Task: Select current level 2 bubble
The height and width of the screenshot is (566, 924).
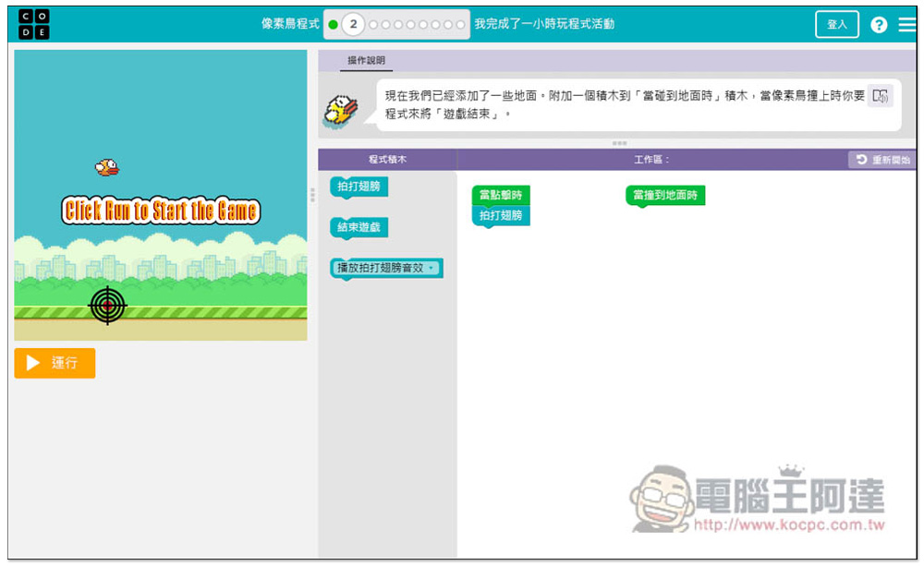Action: point(353,24)
